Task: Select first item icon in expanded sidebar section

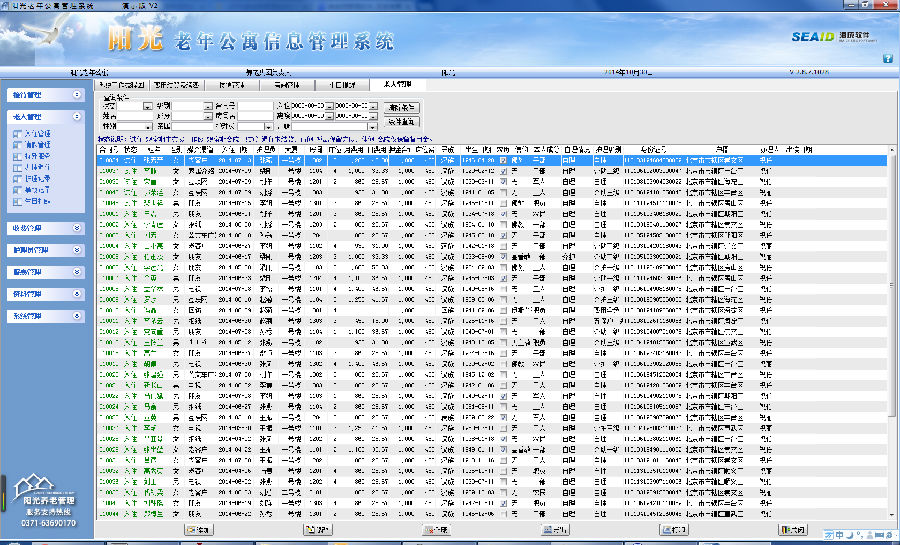Action: coord(16,133)
